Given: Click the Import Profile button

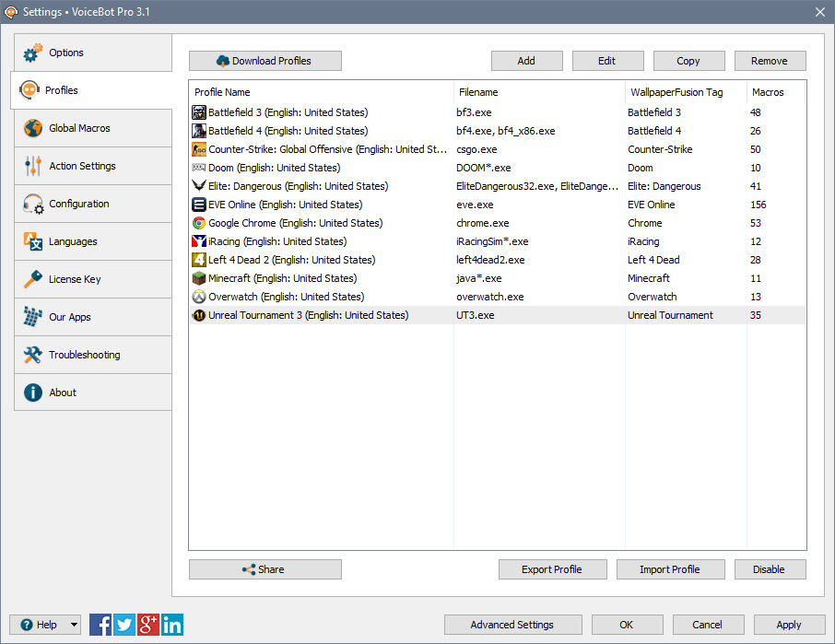Looking at the screenshot, I should 670,569.
